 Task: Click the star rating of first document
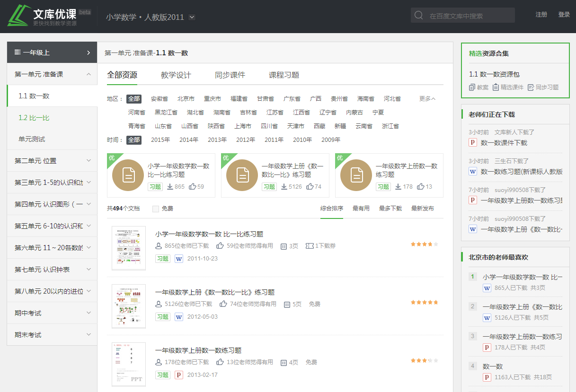(424, 244)
